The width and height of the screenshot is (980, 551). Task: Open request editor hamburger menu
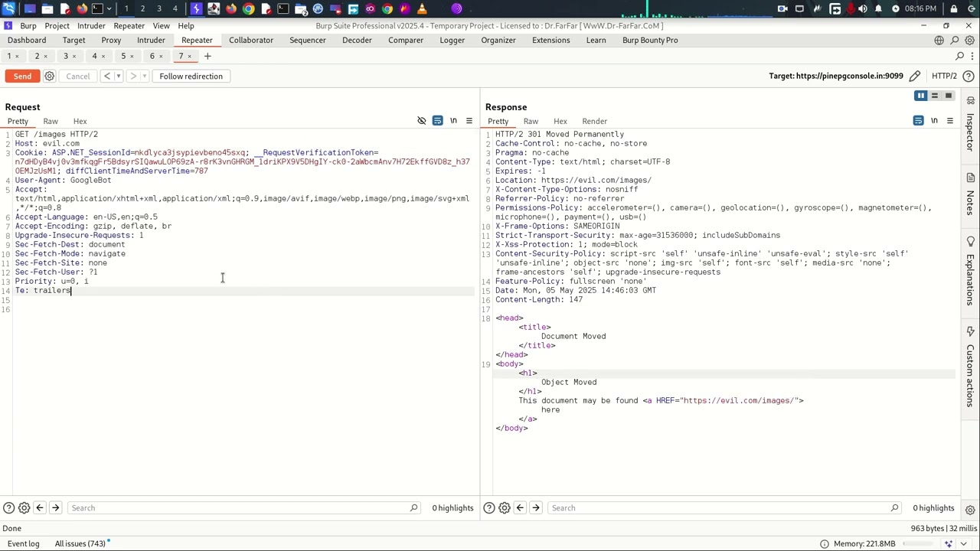tap(469, 121)
